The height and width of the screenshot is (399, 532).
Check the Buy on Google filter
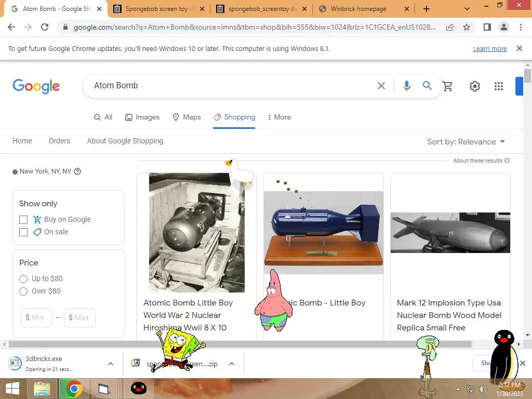(23, 220)
